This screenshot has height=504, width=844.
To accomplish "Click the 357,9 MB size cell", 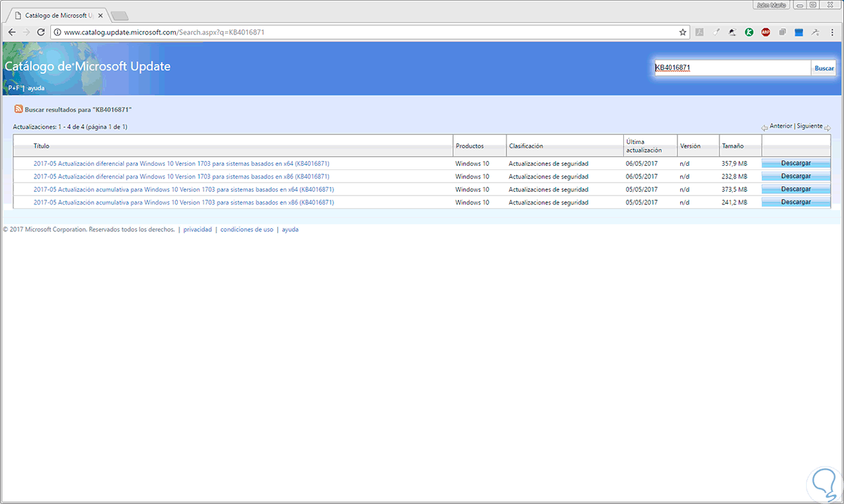I will click(x=733, y=163).
